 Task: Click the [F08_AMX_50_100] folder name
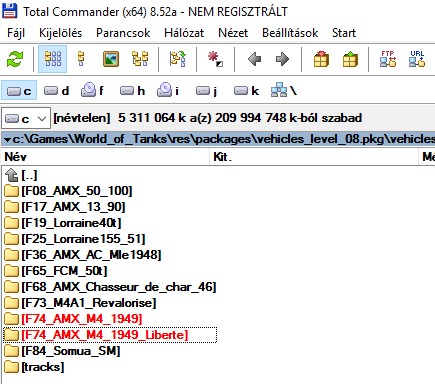[x=77, y=191]
